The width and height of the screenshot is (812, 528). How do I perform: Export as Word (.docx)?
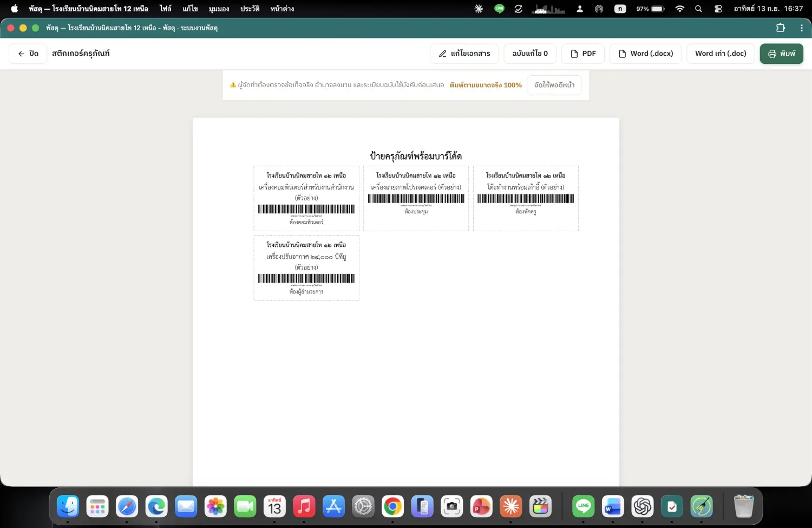(645, 54)
